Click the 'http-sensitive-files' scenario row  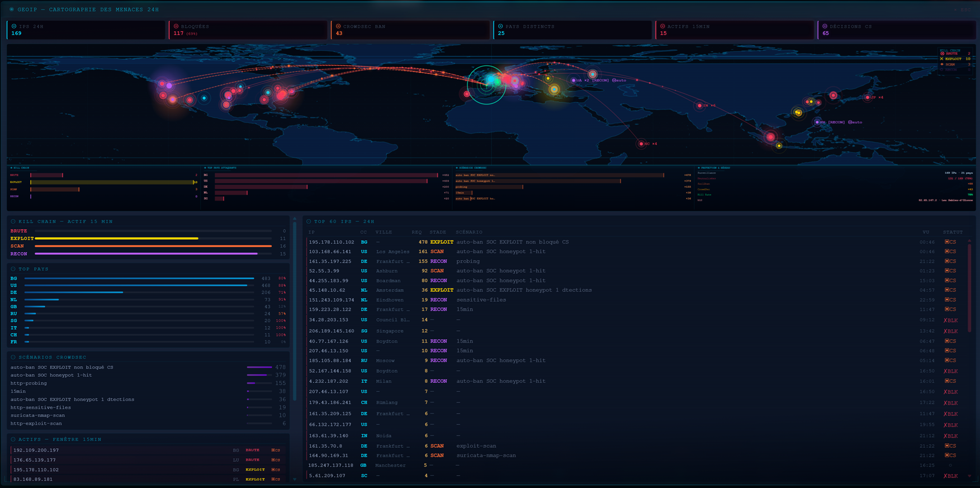[x=148, y=408]
